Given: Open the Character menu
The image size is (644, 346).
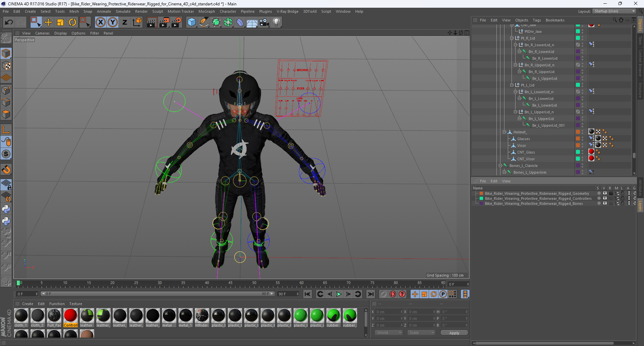Looking at the screenshot, I should [228, 11].
